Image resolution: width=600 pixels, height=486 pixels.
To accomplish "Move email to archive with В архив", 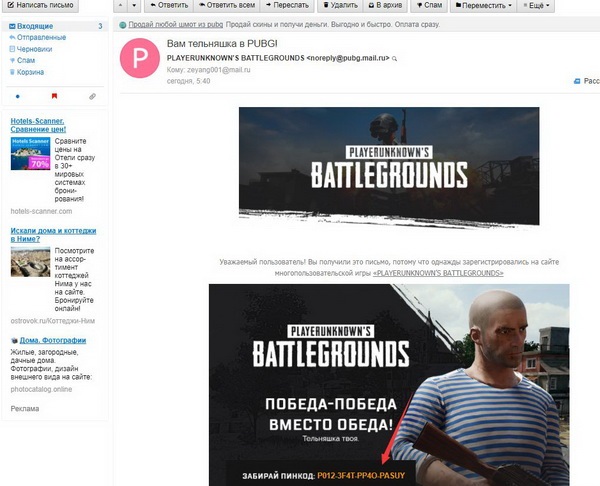I will click(x=385, y=5).
